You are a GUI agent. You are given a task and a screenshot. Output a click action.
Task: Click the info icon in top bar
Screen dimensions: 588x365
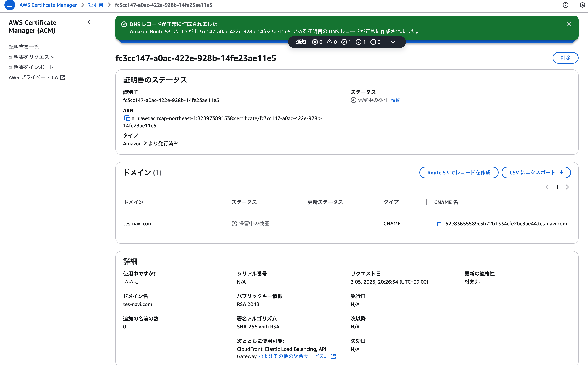pos(565,5)
